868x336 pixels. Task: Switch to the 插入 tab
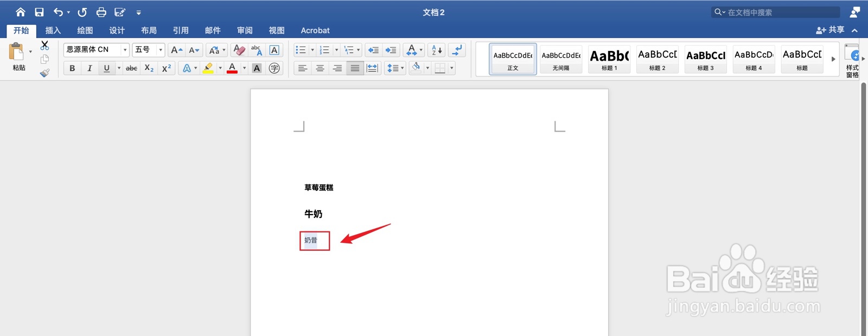[x=53, y=30]
